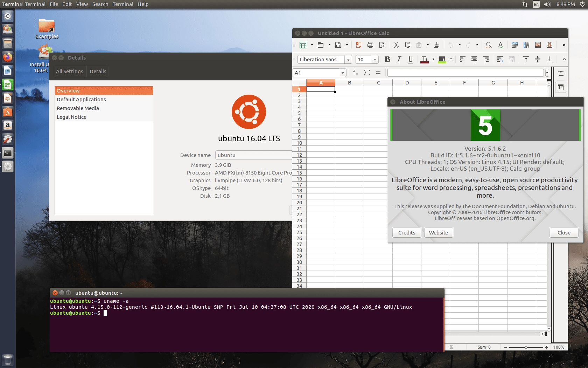Select Removable Media in Details window
Viewport: 588px width, 368px height.
coord(104,108)
